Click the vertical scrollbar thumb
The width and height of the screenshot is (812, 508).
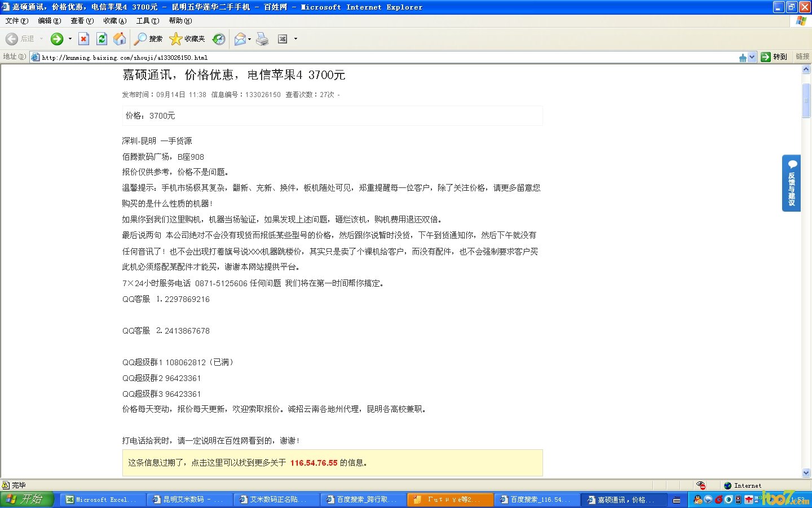806,100
